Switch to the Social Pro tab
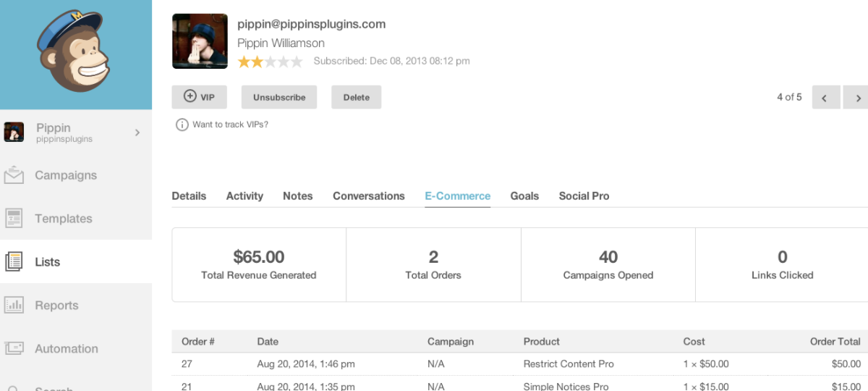Viewport: 868px width, 391px height. coord(584,196)
